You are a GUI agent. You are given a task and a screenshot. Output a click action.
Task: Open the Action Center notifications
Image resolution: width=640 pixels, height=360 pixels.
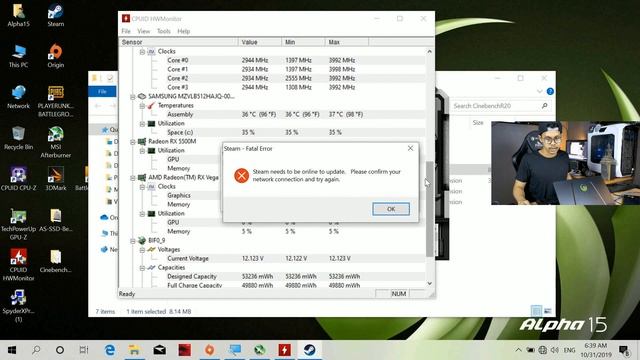(624, 350)
